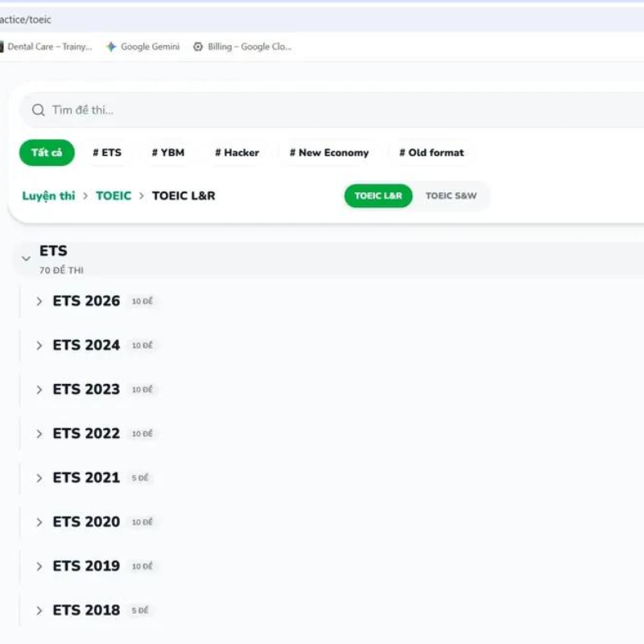Image resolution: width=644 pixels, height=644 pixels.
Task: Open the ETS 2021 row title
Action: click(86, 477)
